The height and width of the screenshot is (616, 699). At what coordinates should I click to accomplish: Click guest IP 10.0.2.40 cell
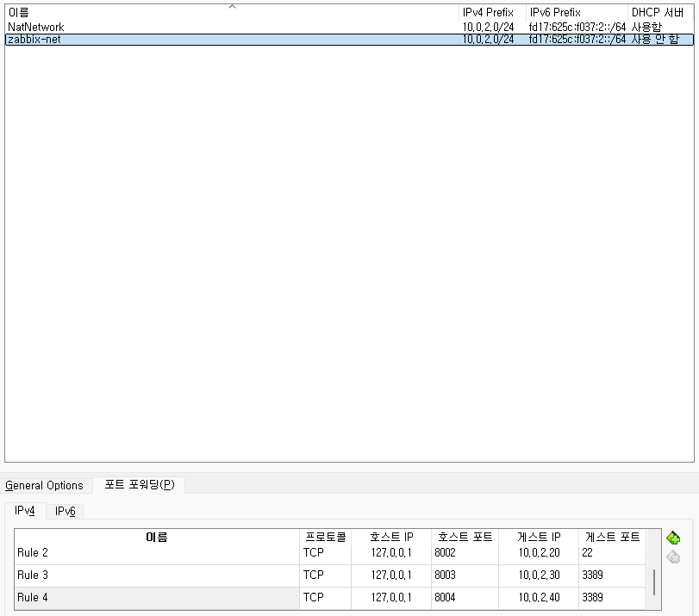point(539,597)
